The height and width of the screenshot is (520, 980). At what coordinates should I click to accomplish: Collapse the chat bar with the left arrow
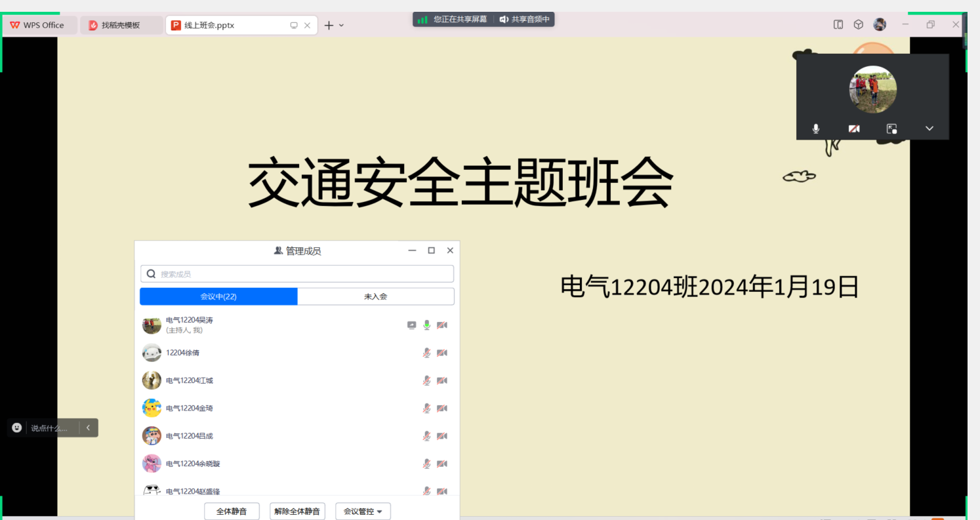(x=88, y=428)
